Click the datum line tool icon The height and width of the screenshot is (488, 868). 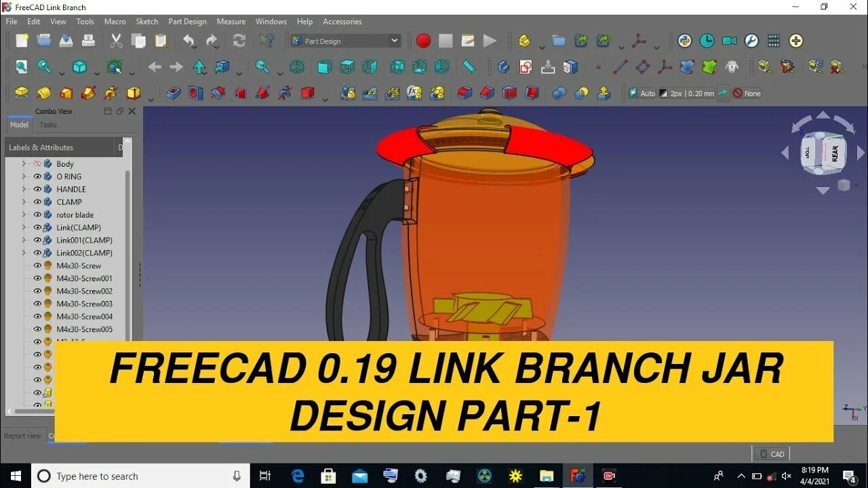(620, 67)
